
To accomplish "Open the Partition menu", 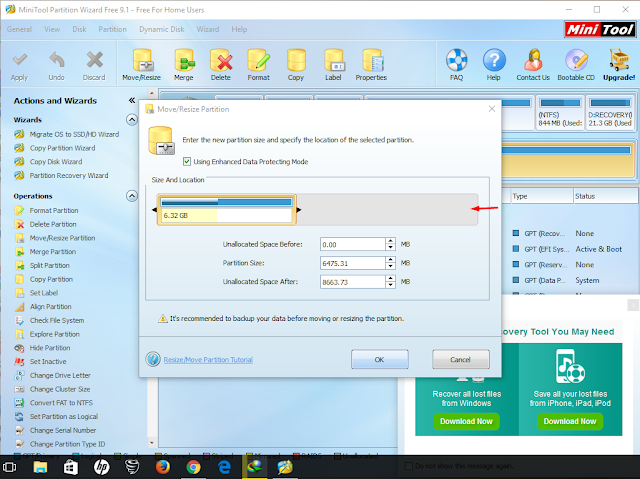I will (112, 29).
